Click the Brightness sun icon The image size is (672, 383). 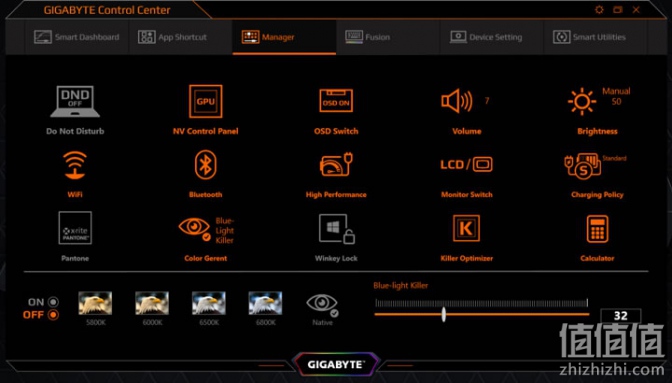[x=582, y=102]
